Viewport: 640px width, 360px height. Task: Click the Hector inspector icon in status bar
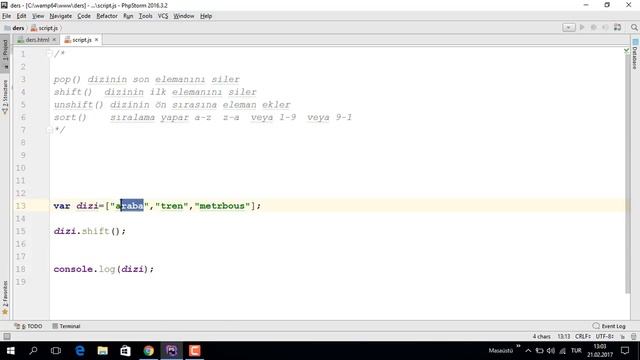point(633,336)
